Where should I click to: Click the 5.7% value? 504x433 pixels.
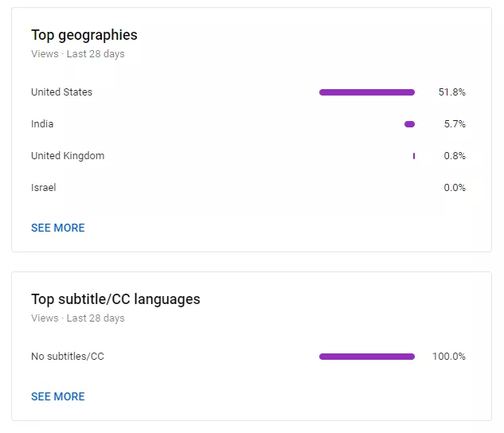coord(455,124)
